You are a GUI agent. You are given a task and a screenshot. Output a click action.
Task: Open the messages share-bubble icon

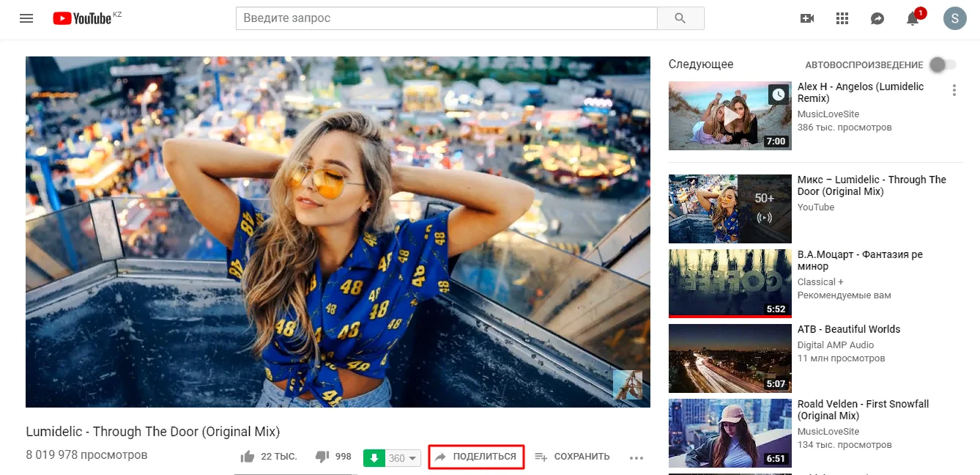[x=877, y=18]
